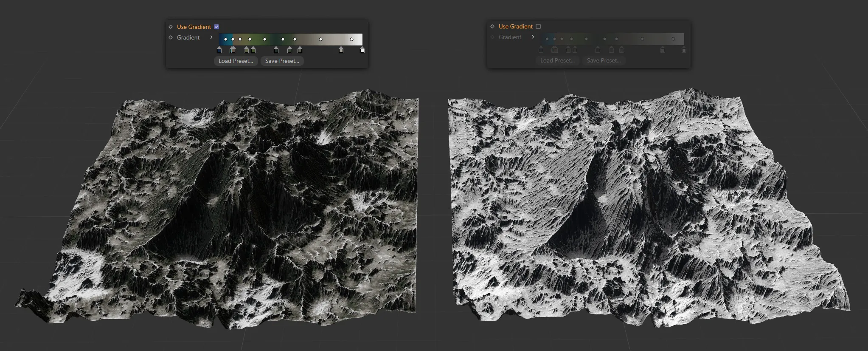Click rightmost interpolation handle on left gradient bar
Viewport: 868px width, 351px height.
[351, 40]
